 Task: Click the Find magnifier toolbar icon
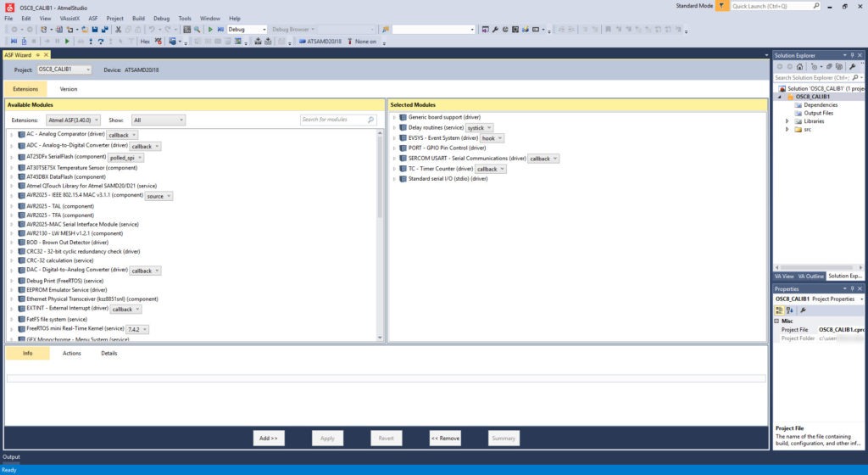pyautogui.click(x=197, y=30)
